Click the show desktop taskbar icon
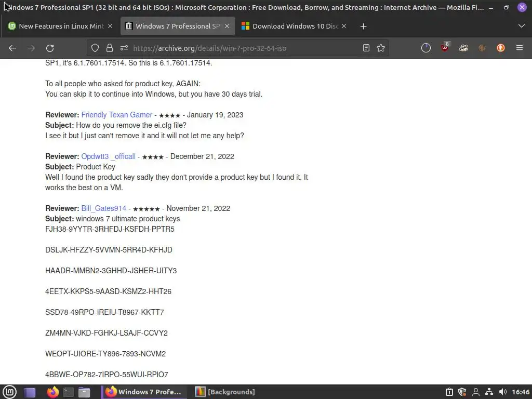The image size is (532, 399). (30, 392)
